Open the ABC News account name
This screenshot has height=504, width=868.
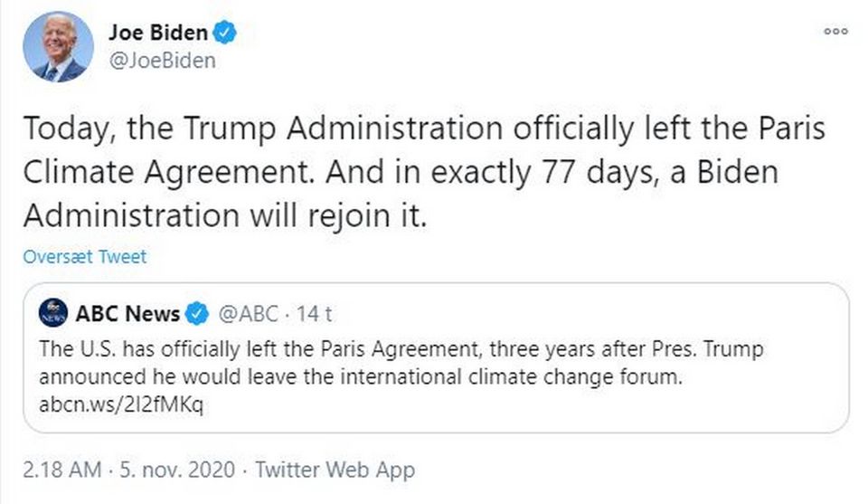pyautogui.click(x=127, y=314)
